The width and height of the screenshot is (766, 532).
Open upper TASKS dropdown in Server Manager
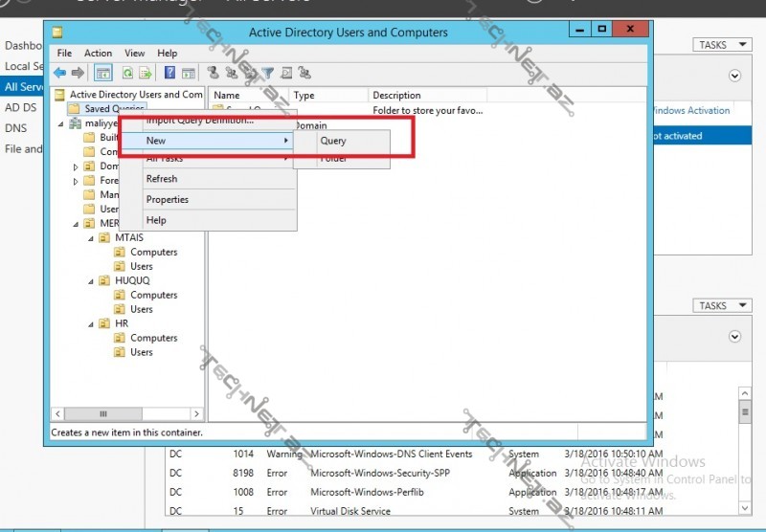[x=722, y=45]
